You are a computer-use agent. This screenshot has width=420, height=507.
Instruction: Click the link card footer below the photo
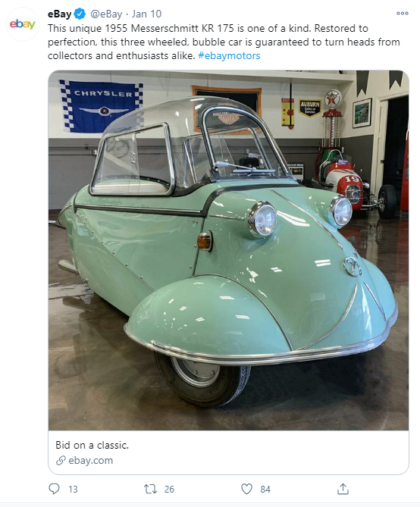(228, 452)
